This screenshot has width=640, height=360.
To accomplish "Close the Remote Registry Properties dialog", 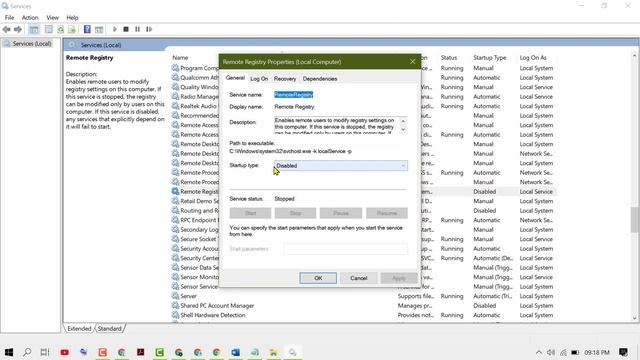I will [x=412, y=62].
